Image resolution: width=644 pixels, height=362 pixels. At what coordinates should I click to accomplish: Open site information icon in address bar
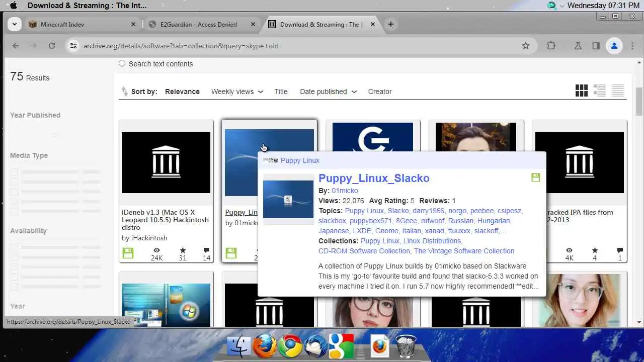pyautogui.click(x=73, y=46)
